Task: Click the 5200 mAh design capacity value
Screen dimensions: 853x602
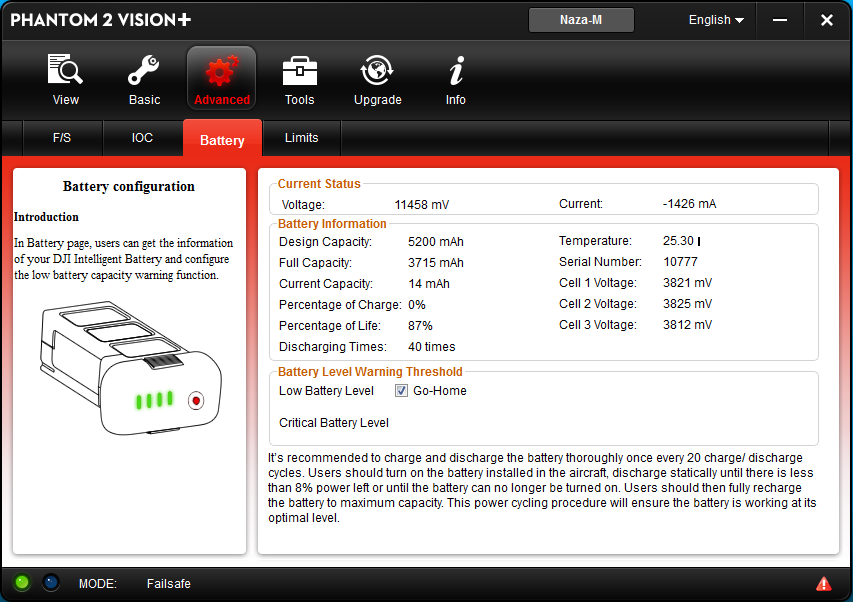Action: pos(436,242)
